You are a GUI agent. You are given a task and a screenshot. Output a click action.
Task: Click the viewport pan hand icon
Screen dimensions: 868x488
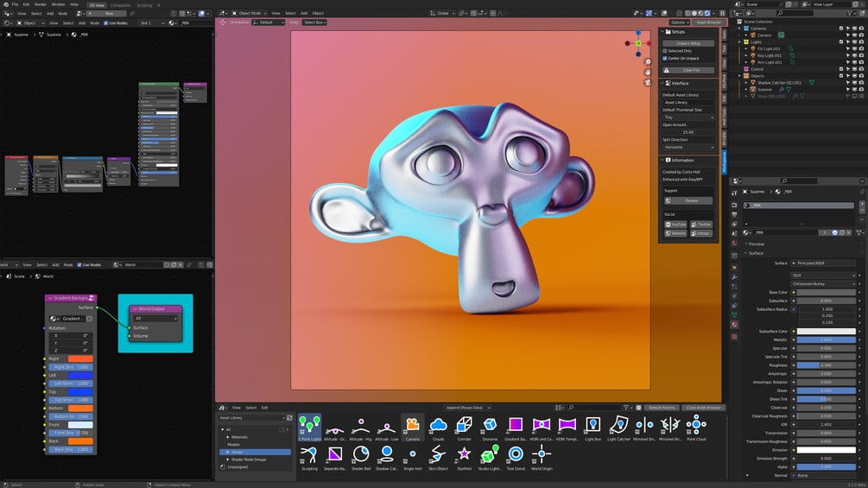[648, 72]
